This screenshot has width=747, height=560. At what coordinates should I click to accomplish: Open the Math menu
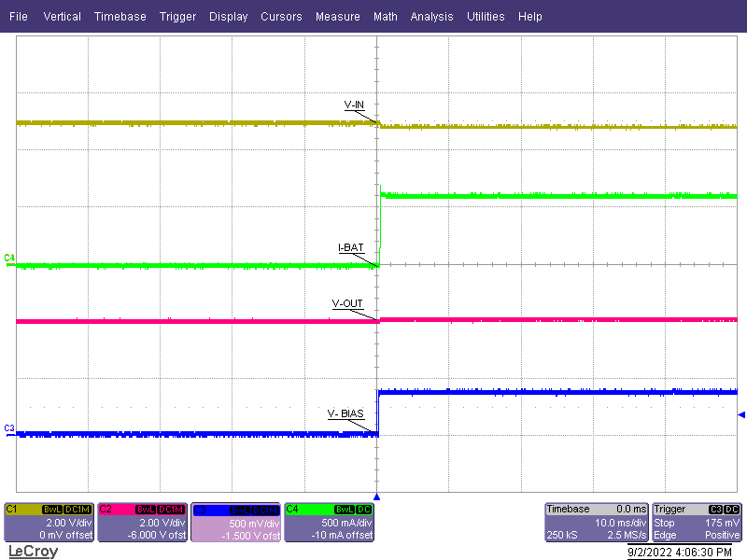pos(385,16)
